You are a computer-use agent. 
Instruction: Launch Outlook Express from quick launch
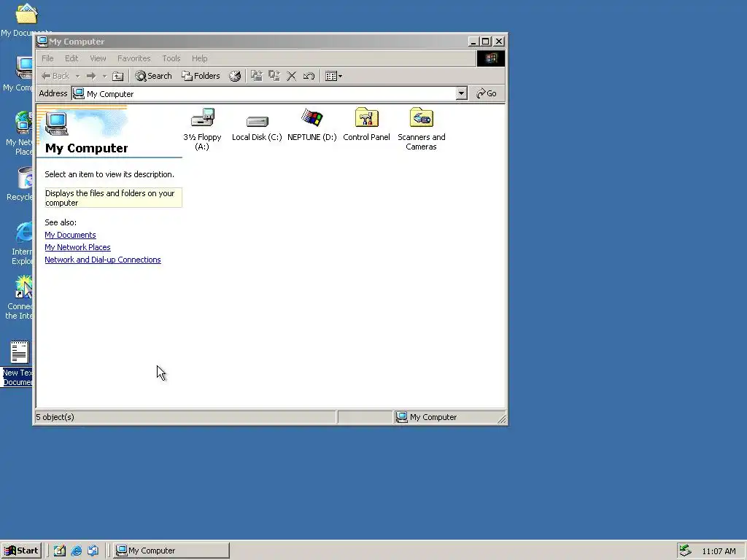pos(93,551)
